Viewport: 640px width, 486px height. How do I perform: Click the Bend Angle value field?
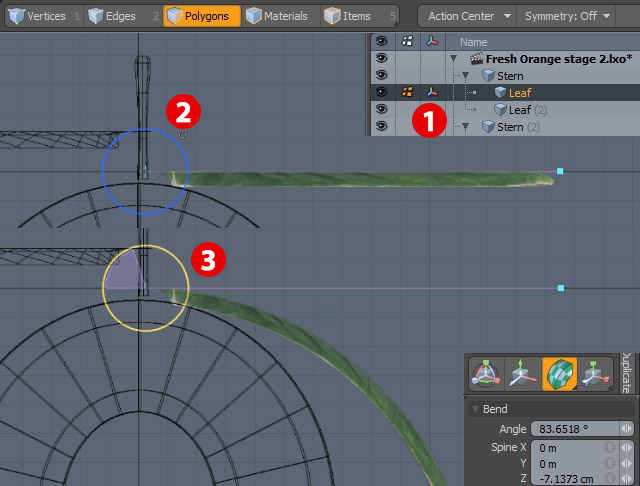coord(575,429)
